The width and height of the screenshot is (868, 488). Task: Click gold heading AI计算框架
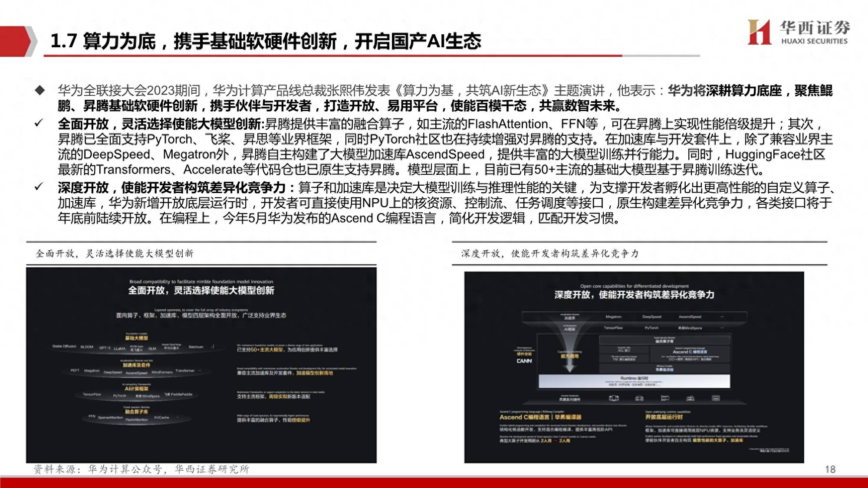click(x=136, y=389)
